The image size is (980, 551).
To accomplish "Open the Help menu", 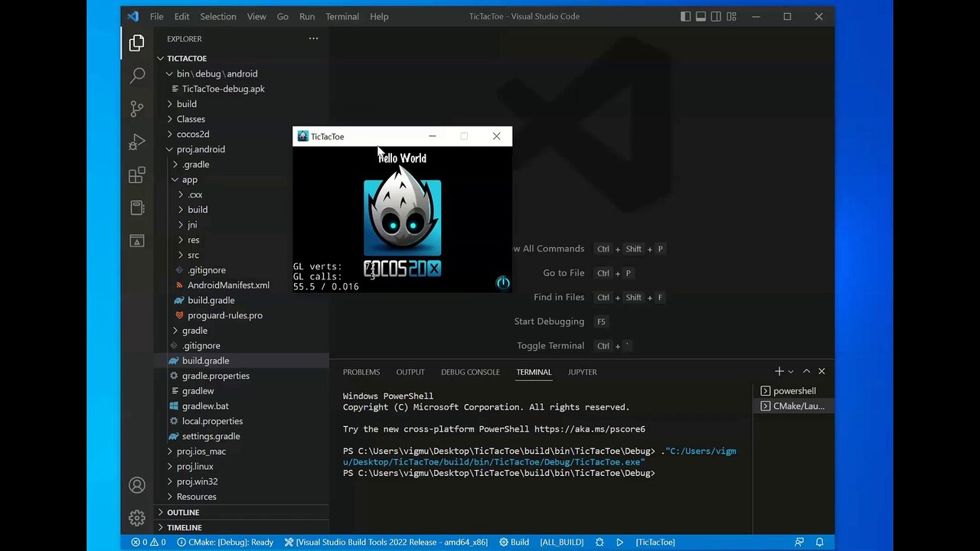I will pyautogui.click(x=379, y=16).
